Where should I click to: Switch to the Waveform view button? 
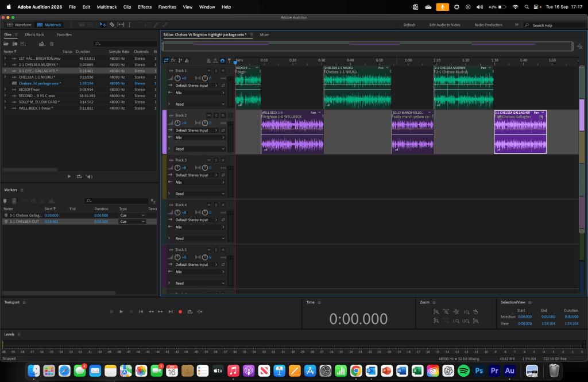(19, 25)
